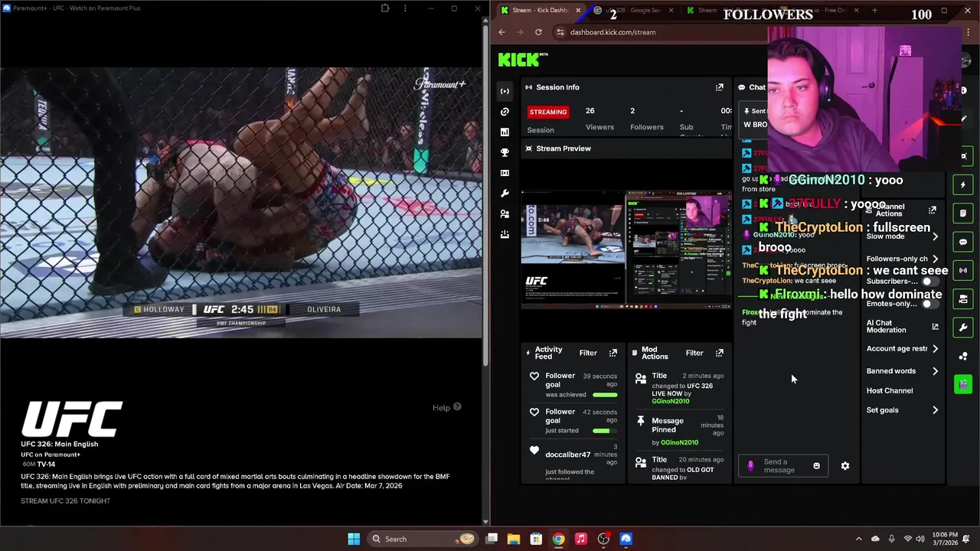Open the wrench settings icon in left sidebar

(x=505, y=194)
